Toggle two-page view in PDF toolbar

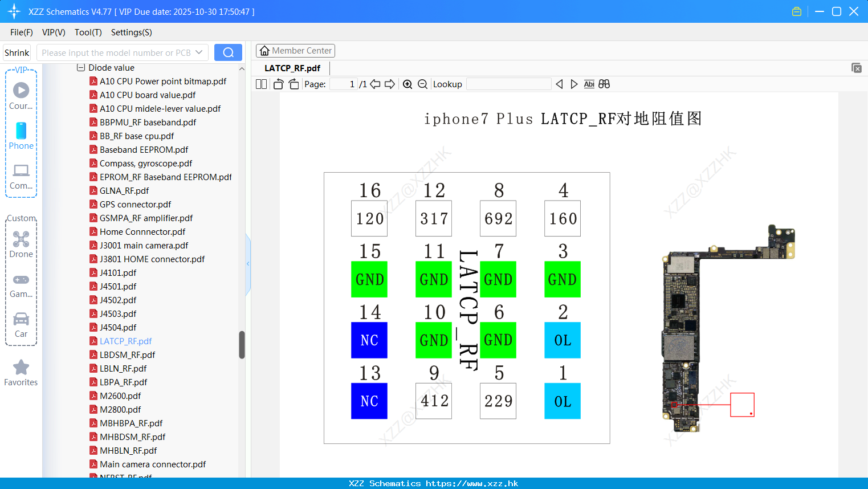[262, 84]
